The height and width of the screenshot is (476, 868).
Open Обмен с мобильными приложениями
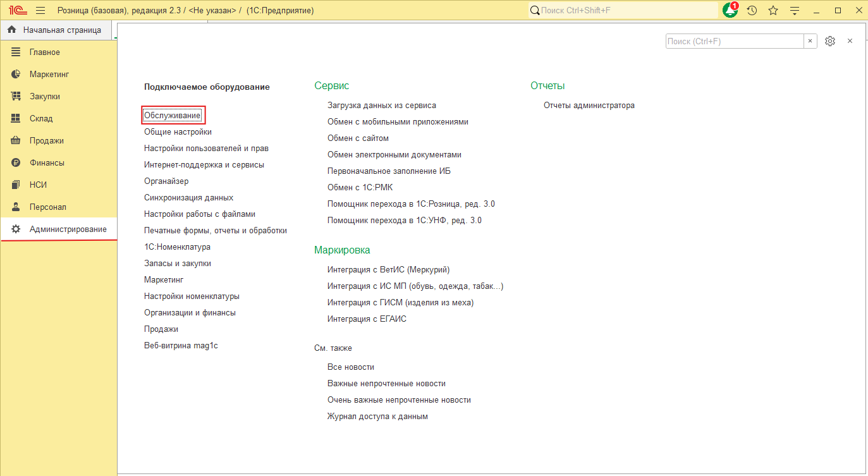click(398, 122)
